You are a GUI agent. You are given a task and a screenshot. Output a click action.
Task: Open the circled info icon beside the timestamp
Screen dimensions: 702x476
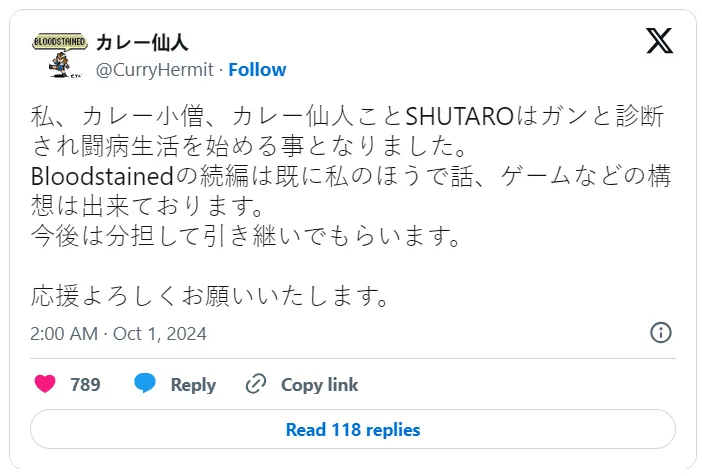[660, 333]
